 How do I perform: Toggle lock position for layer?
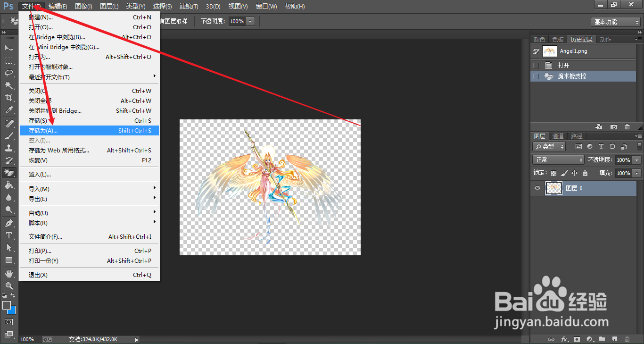click(574, 173)
